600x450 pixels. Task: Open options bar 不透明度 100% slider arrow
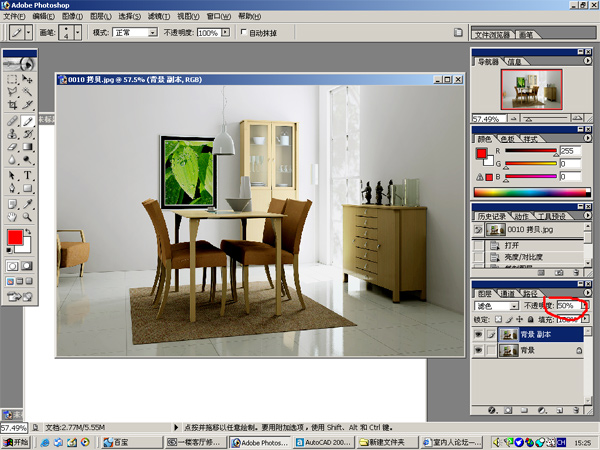(x=225, y=33)
